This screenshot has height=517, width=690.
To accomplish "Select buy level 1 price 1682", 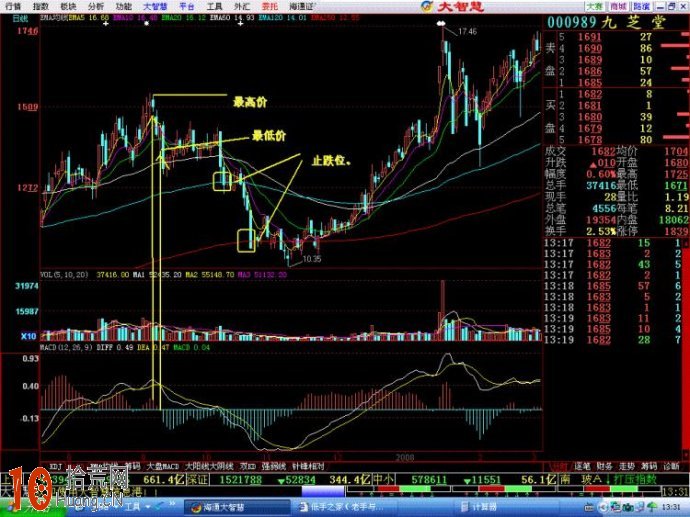I will coord(590,94).
